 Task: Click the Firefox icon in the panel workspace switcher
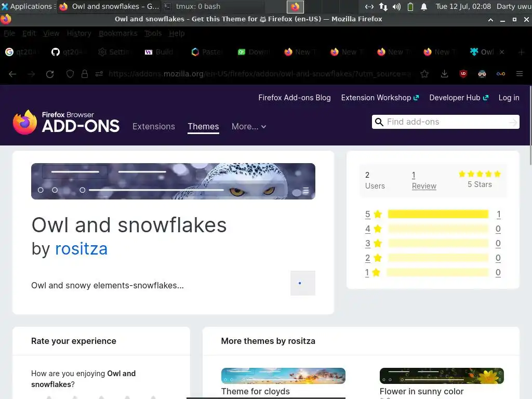coord(295,6)
